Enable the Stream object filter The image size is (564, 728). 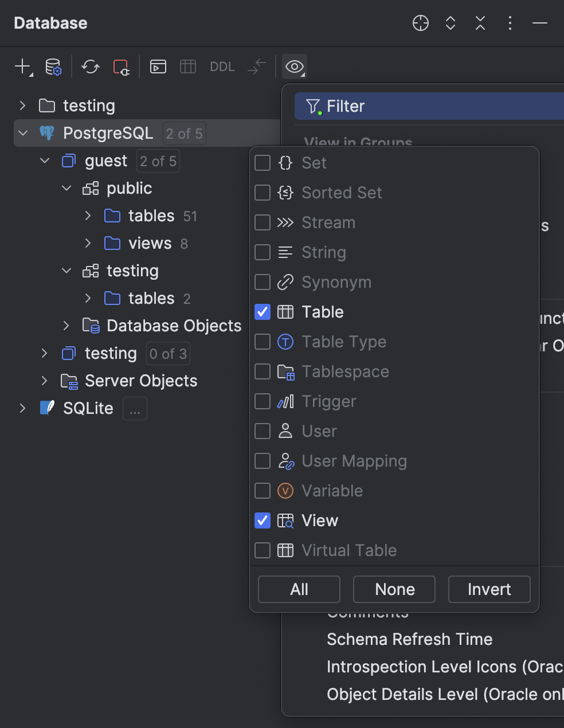(x=262, y=222)
